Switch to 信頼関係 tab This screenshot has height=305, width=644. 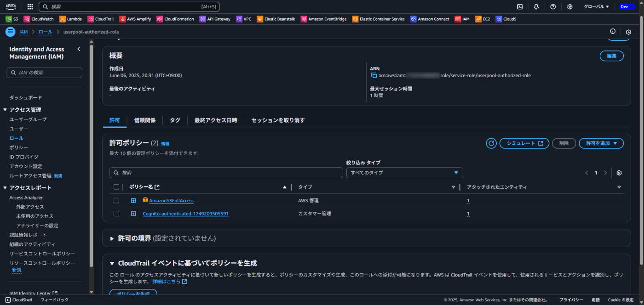click(145, 120)
